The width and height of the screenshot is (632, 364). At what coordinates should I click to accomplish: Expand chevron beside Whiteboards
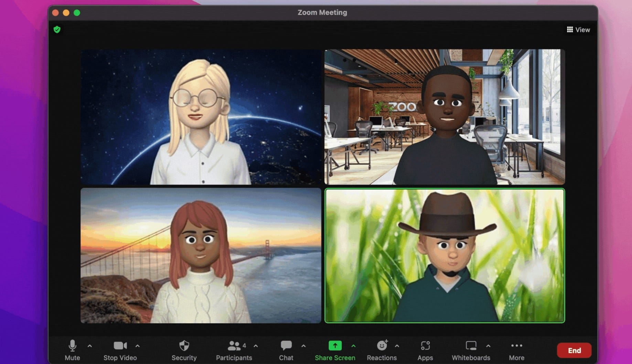[488, 346]
